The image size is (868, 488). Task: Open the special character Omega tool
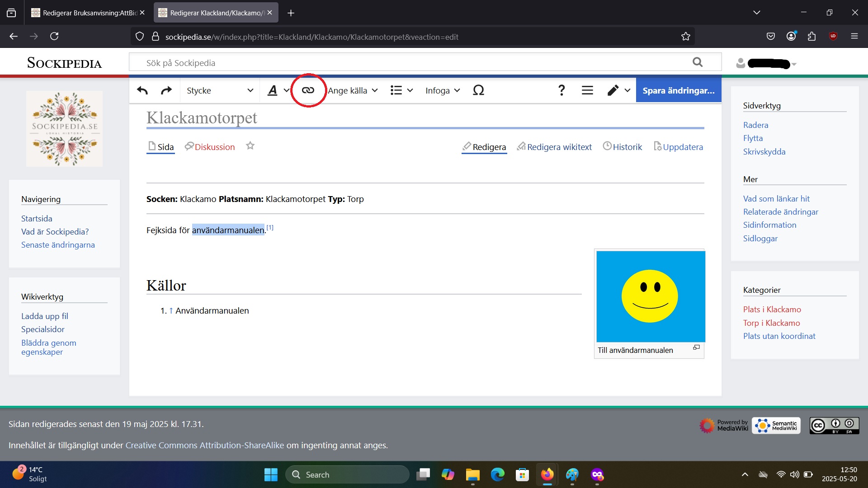[478, 90]
